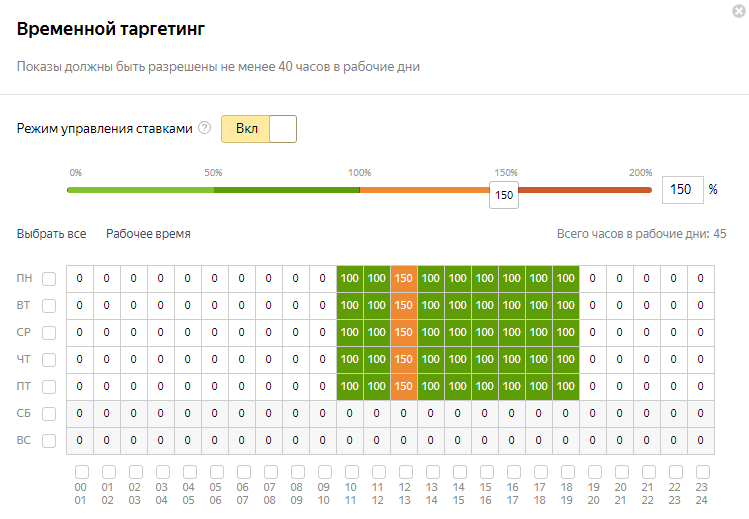Check the 12–13 hour column checkbox
749x519 pixels.
tap(405, 471)
